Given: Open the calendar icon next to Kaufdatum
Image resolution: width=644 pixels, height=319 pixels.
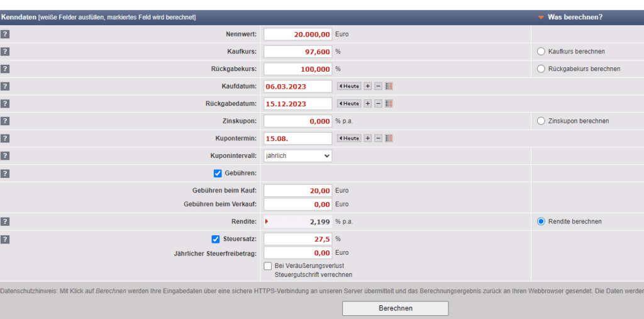Looking at the screenshot, I should point(389,86).
